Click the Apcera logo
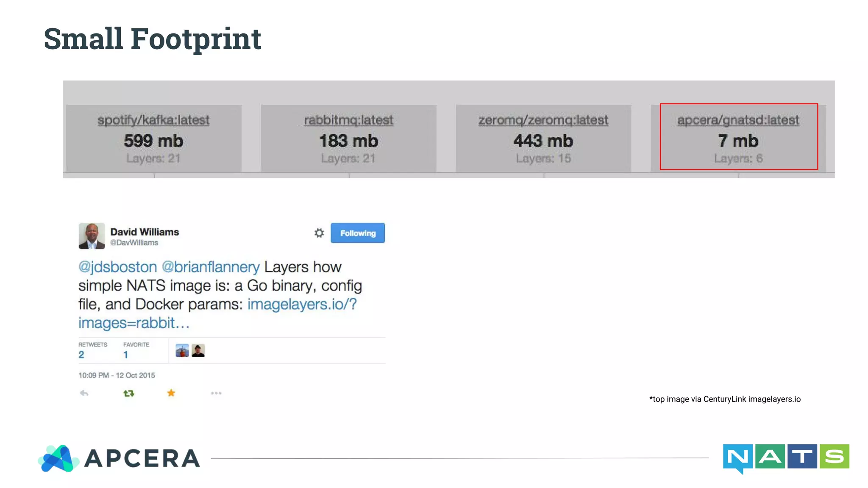This screenshot has height=488, width=868. pos(119,458)
